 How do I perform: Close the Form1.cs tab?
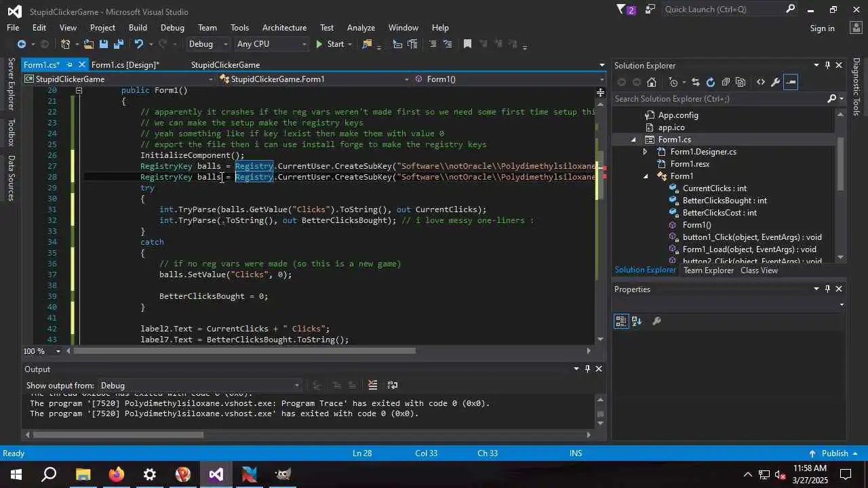click(x=81, y=65)
